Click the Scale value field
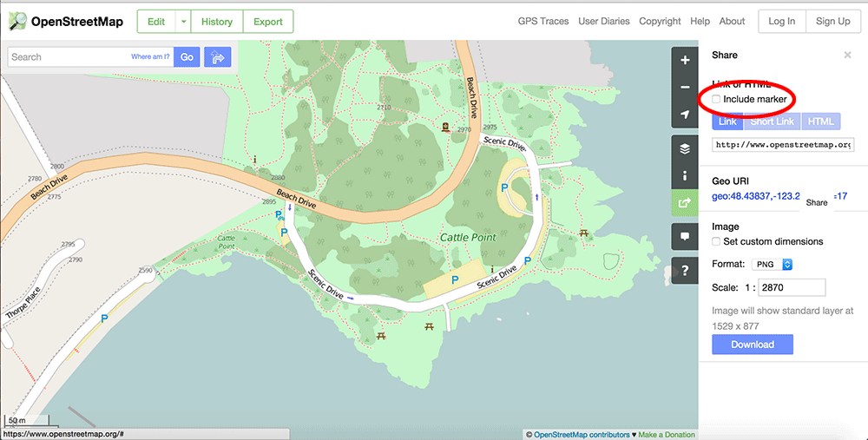 (792, 288)
